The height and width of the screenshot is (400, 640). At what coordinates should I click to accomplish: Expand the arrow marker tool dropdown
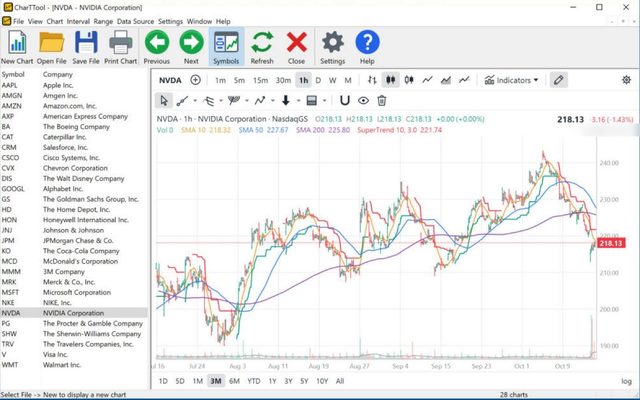point(298,100)
